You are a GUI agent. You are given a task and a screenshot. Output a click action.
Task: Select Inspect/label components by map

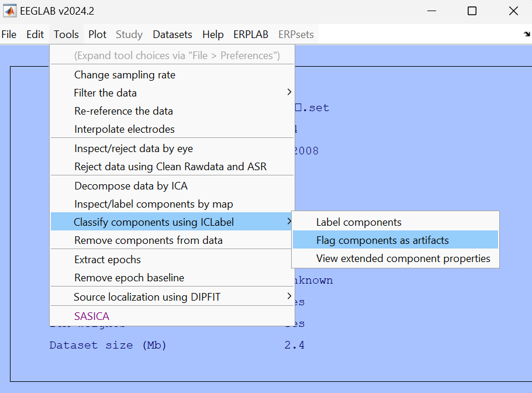coord(172,204)
